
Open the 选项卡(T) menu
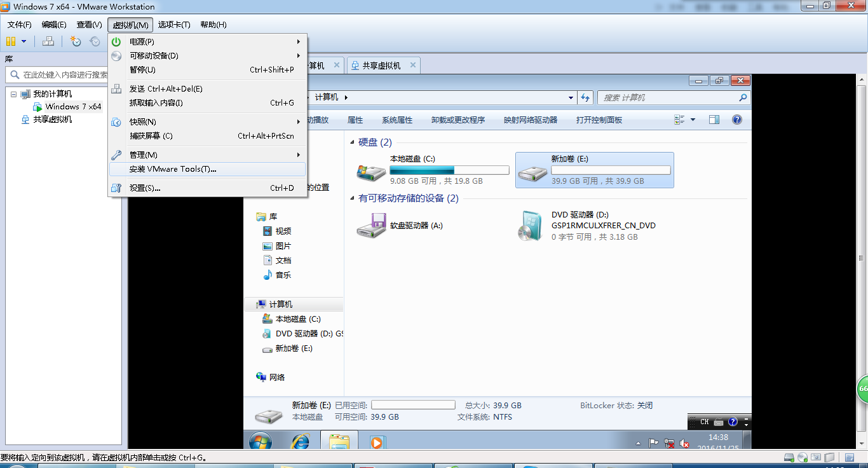click(174, 25)
